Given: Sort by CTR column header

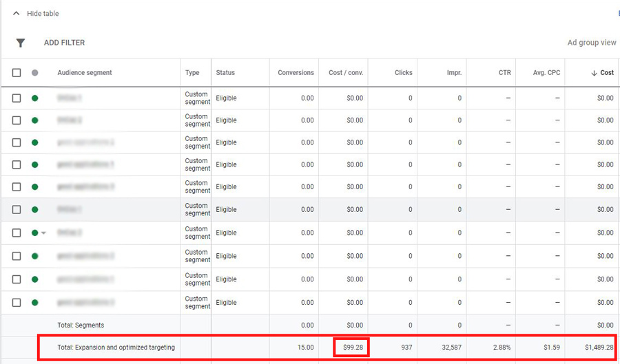Looking at the screenshot, I should point(504,73).
